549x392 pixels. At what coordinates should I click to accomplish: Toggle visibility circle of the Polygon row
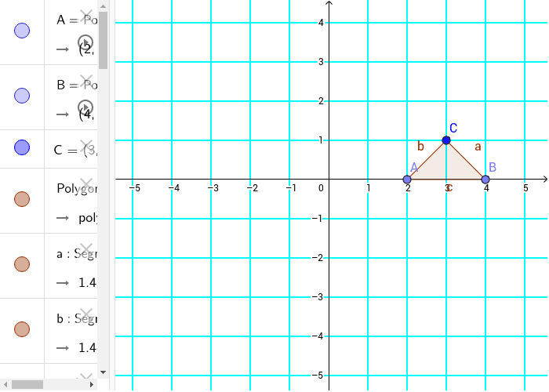pos(22,199)
